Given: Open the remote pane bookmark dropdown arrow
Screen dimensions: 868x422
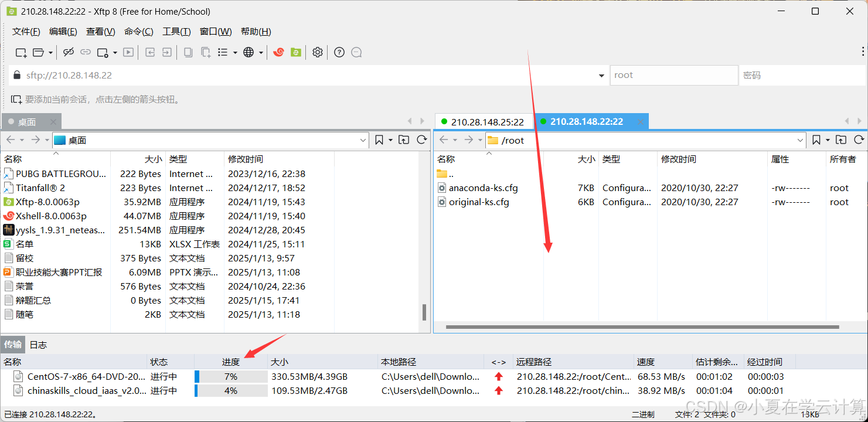Looking at the screenshot, I should 828,140.
